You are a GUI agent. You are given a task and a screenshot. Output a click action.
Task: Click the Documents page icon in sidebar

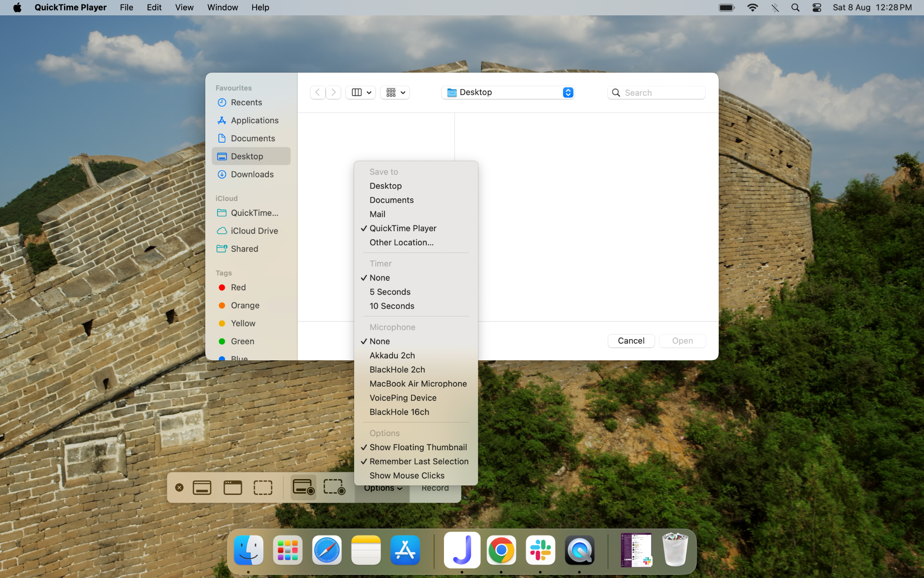[x=222, y=138]
